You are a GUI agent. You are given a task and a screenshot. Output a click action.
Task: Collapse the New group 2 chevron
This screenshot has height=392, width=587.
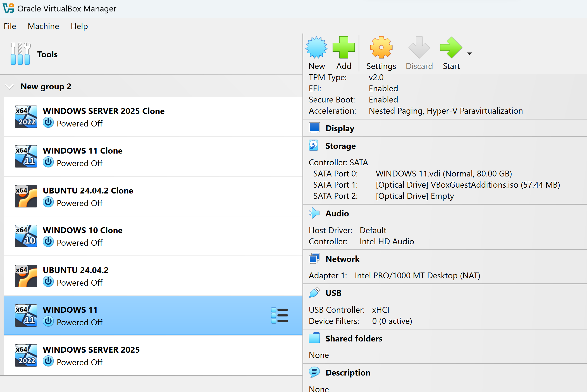[x=9, y=87]
